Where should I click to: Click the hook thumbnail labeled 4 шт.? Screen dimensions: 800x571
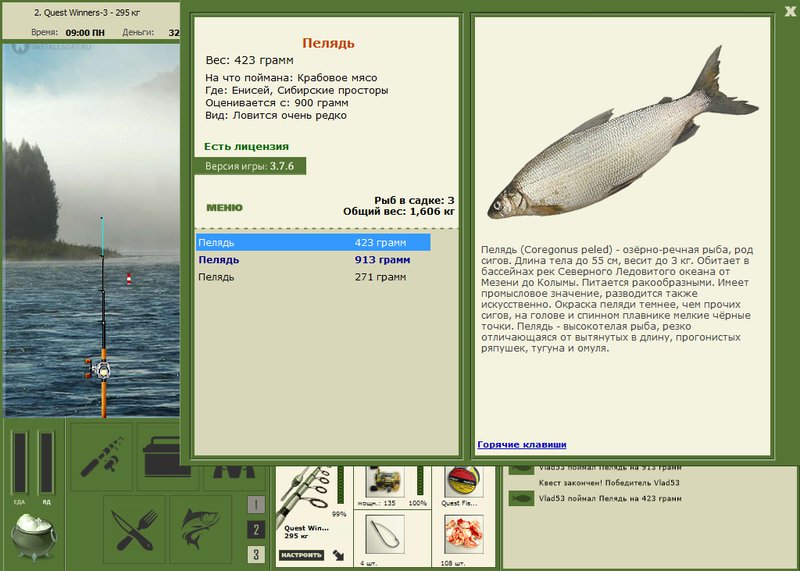pos(386,534)
